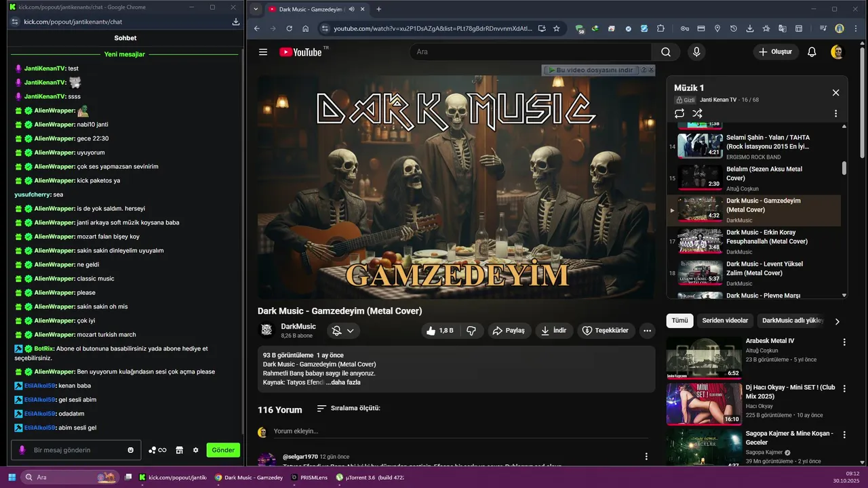
Task: Play Levent Yüksel Zalim playlist item
Action: pyautogui.click(x=754, y=273)
